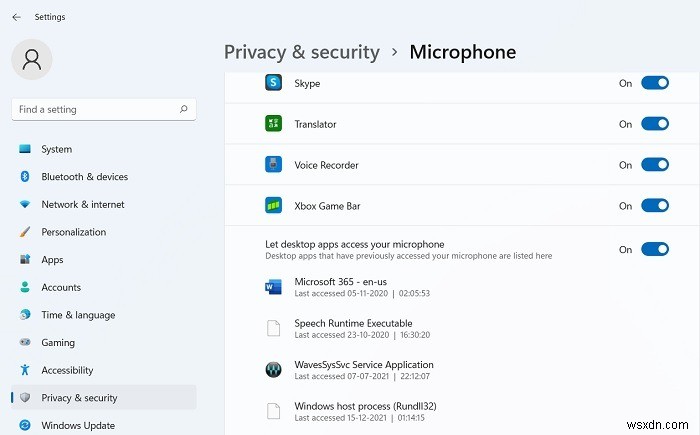Image resolution: width=700 pixels, height=435 pixels.
Task: Click 'Microsoft 365 - en-us' entry
Action: [x=341, y=282]
